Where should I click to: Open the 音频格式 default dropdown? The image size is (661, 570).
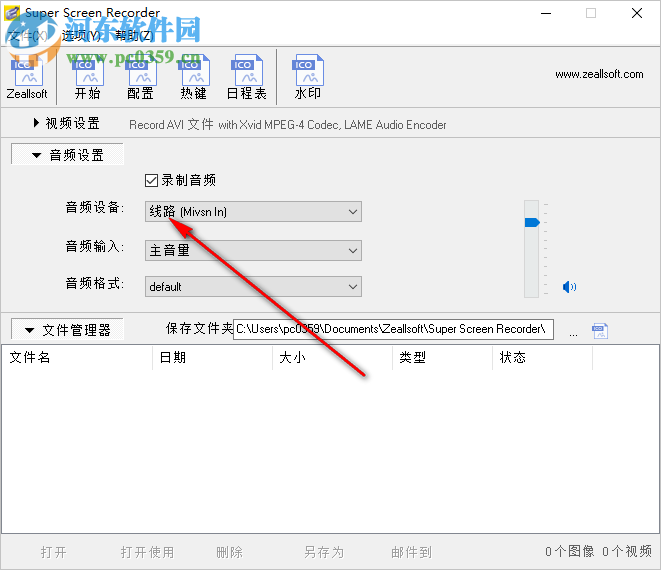click(253, 287)
